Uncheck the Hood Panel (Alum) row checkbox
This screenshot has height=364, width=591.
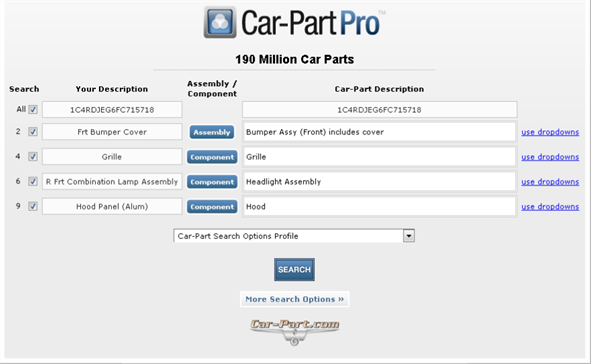pos(33,206)
